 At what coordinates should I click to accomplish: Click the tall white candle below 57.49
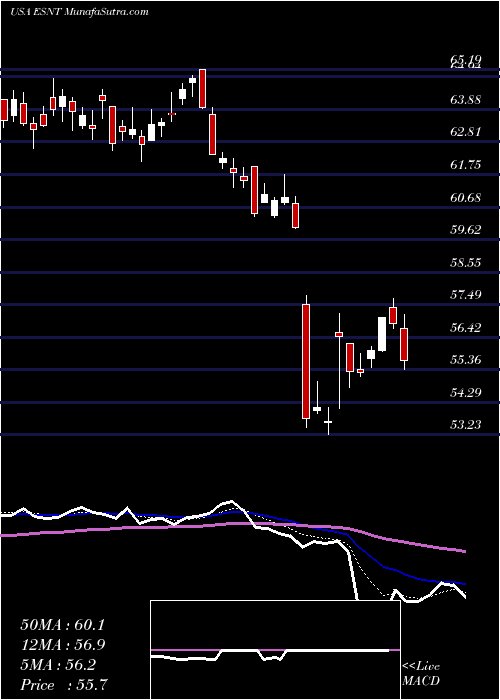pyautogui.click(x=382, y=334)
